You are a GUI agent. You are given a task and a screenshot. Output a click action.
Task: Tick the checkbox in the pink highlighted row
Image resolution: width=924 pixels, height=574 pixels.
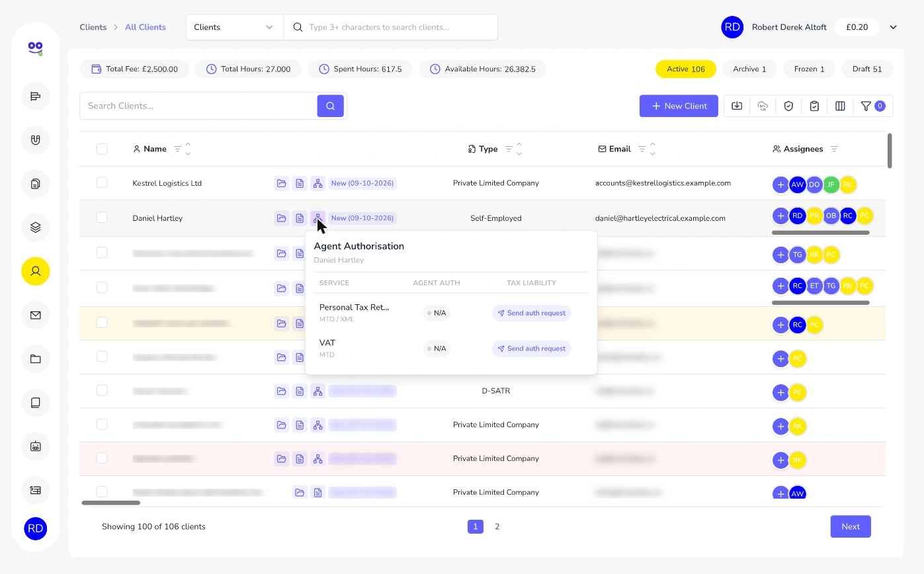(x=102, y=458)
